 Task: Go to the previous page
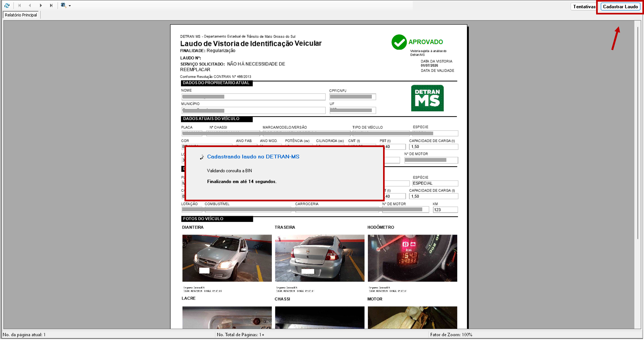(x=30, y=5)
